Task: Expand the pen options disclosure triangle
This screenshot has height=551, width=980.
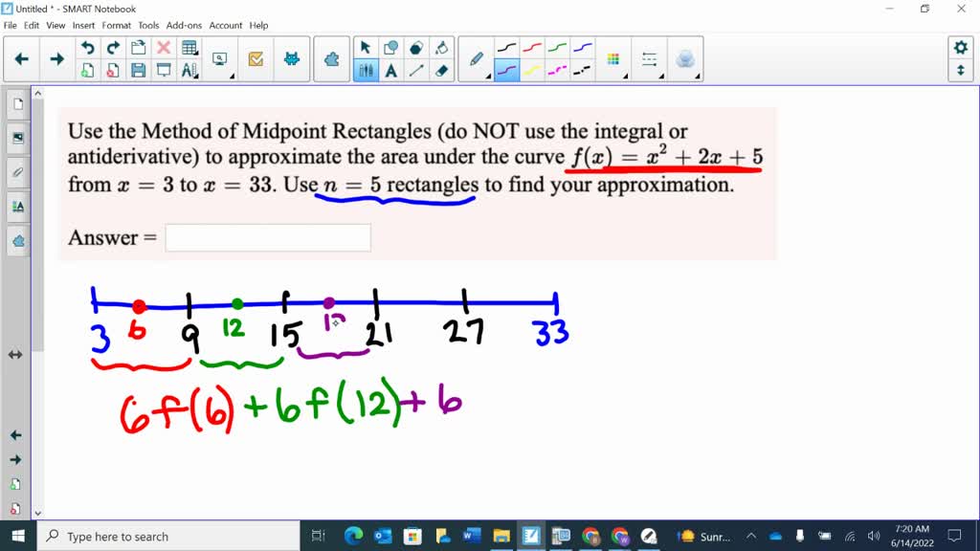Action: [488, 76]
